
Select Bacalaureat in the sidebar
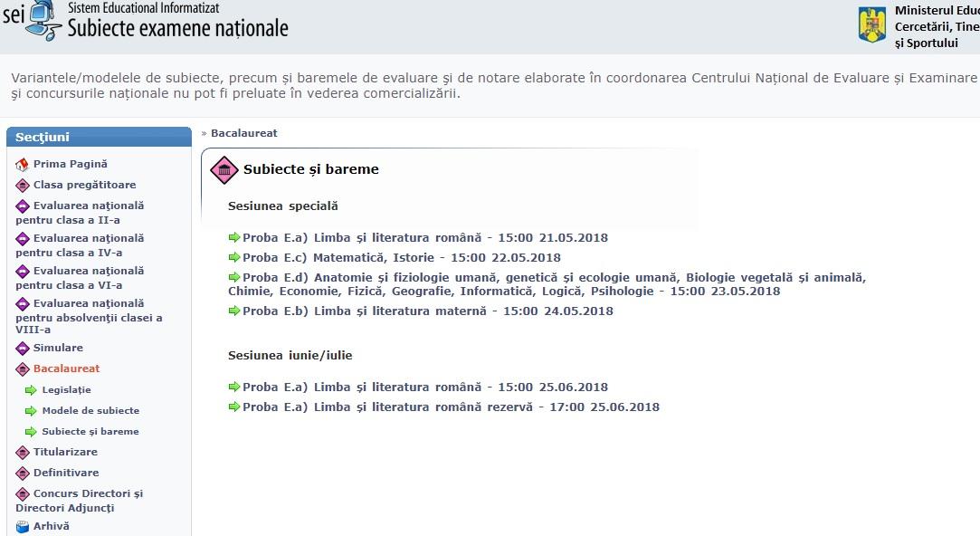(66, 368)
